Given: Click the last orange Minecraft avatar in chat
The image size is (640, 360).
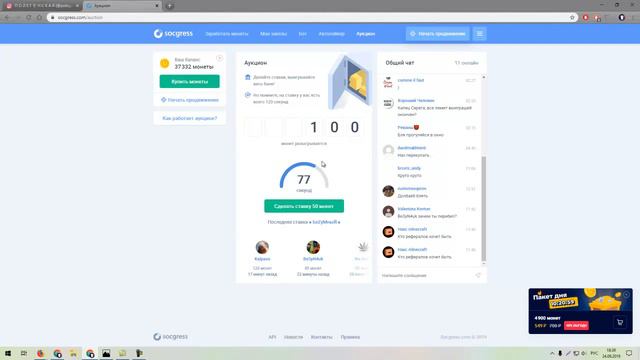Looking at the screenshot, I should (388, 252).
